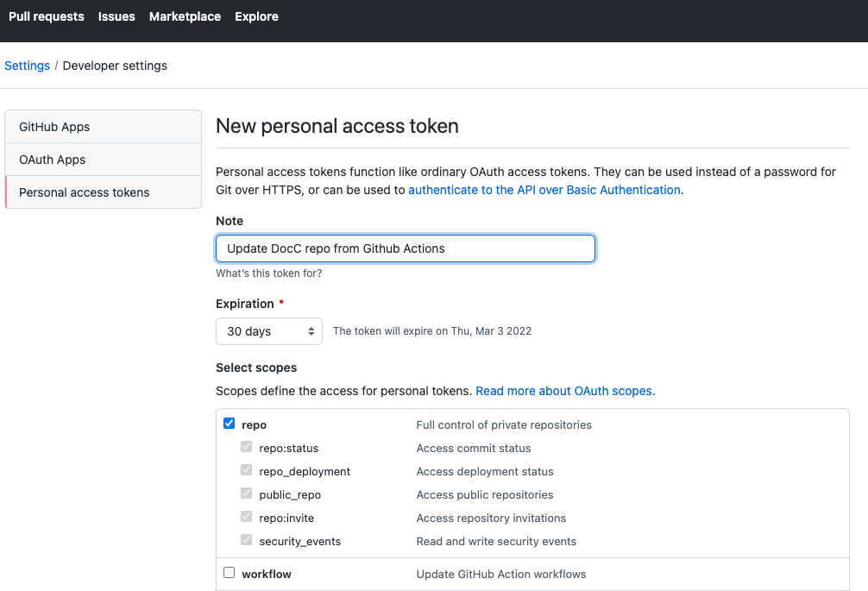
Task: Click into the Note input field
Action: (406, 248)
